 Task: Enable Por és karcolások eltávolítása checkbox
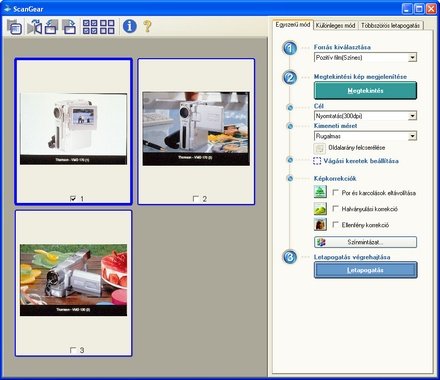click(335, 192)
